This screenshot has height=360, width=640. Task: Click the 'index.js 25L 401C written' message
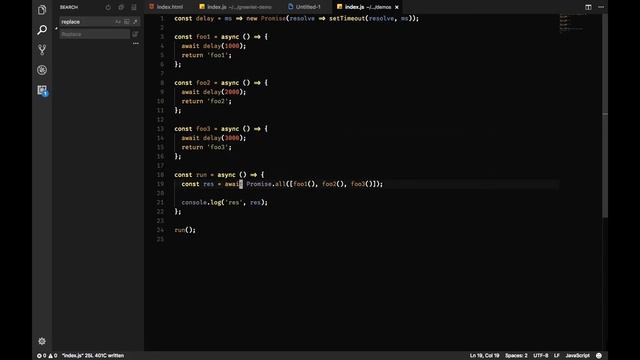pyautogui.click(x=93, y=356)
